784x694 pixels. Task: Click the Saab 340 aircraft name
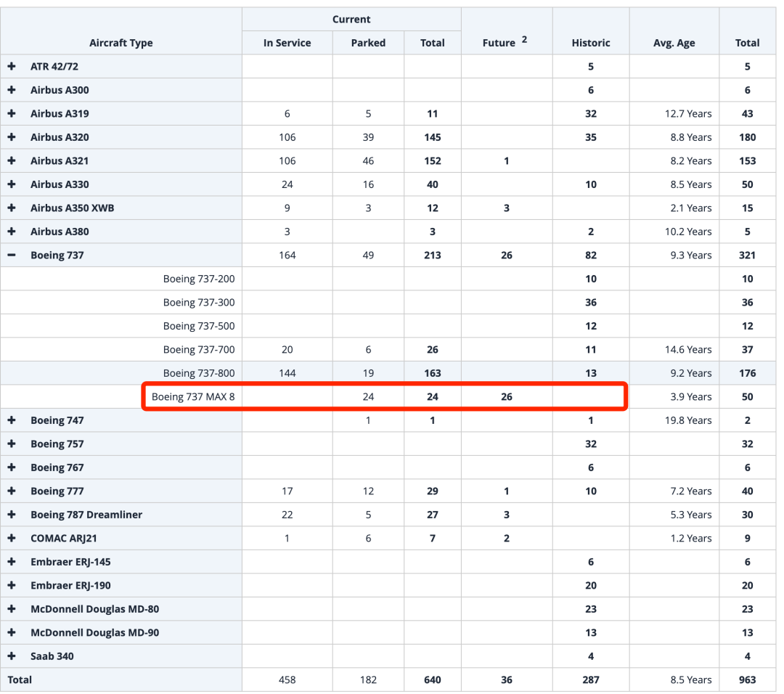coord(52,656)
